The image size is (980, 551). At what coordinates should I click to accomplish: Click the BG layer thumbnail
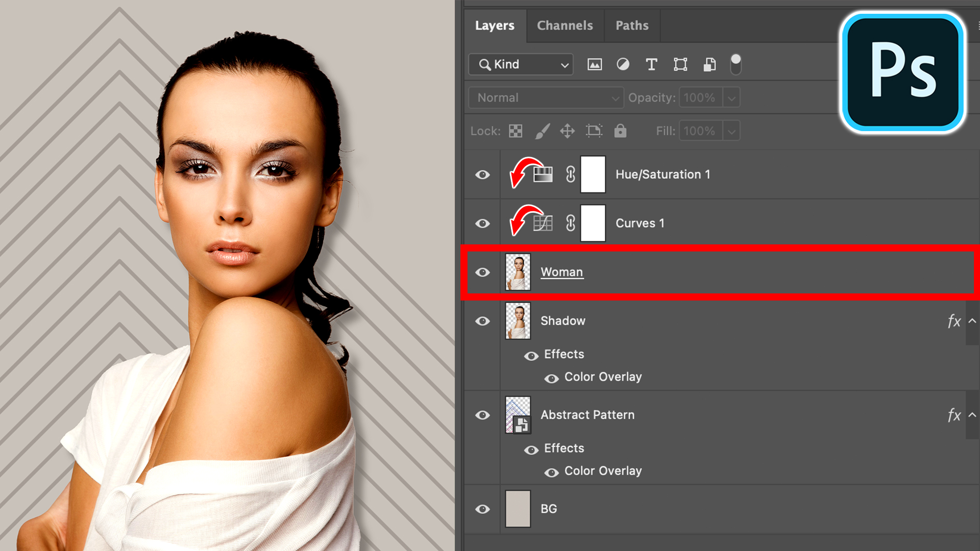pos(518,509)
